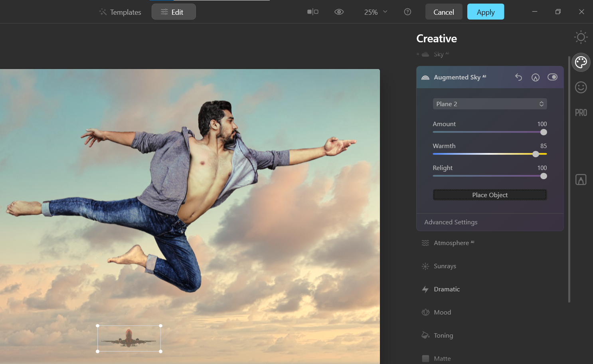Click the Creative panel heading
The image size is (593, 364).
(x=437, y=38)
